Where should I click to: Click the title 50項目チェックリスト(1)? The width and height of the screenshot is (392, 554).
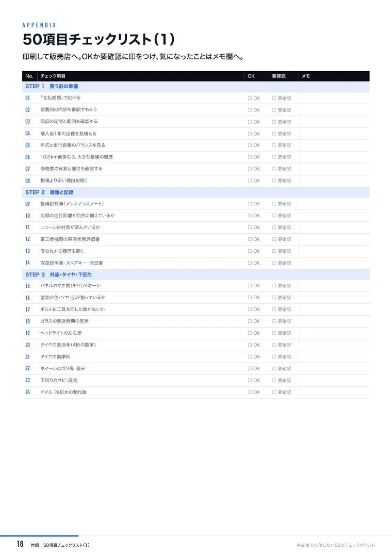click(99, 39)
